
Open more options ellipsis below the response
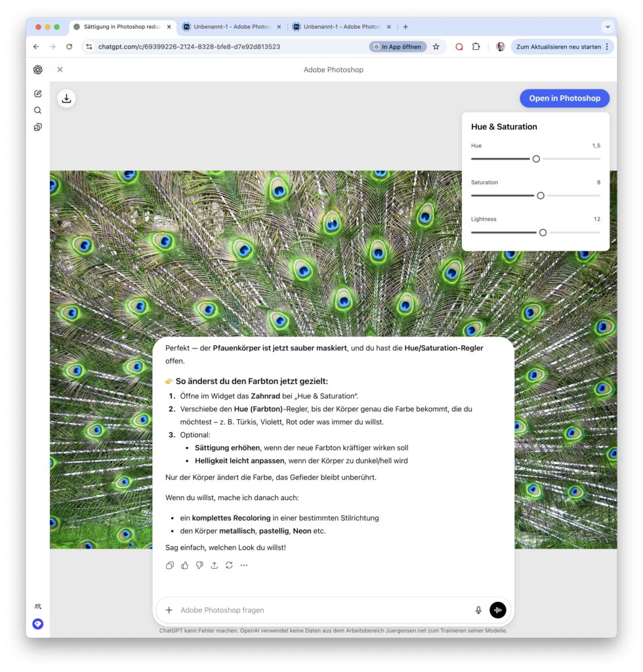click(x=244, y=565)
